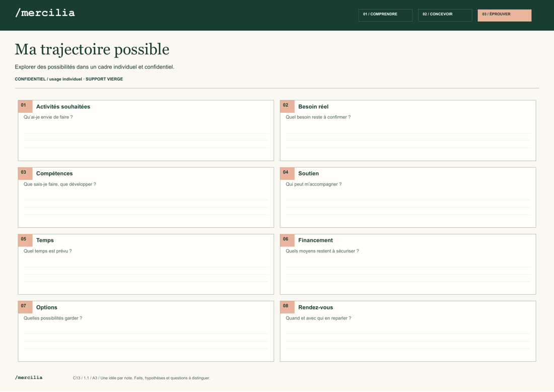Click the Temps note area

[146, 264]
